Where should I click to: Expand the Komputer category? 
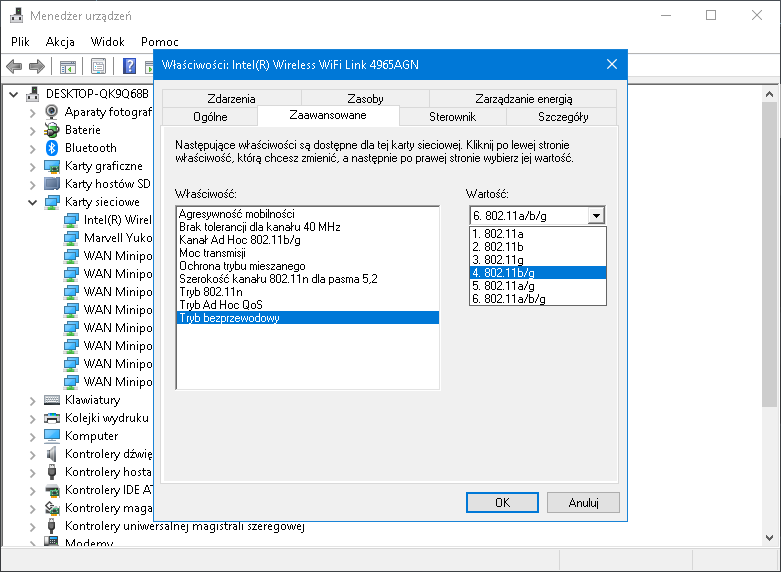33,436
